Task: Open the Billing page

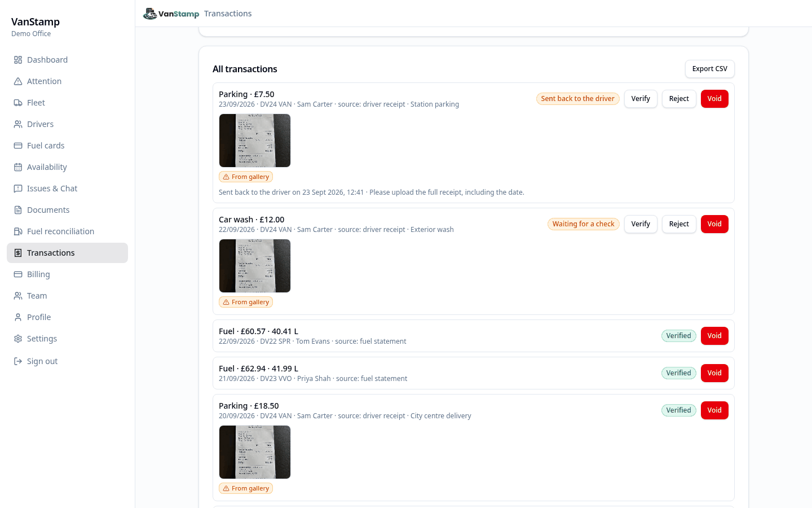Action: point(67,274)
